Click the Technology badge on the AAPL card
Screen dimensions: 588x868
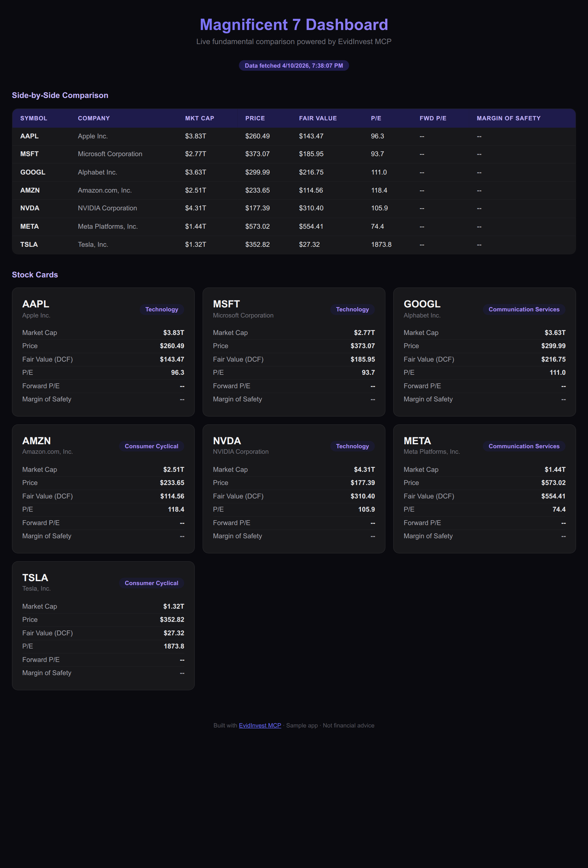tap(161, 309)
